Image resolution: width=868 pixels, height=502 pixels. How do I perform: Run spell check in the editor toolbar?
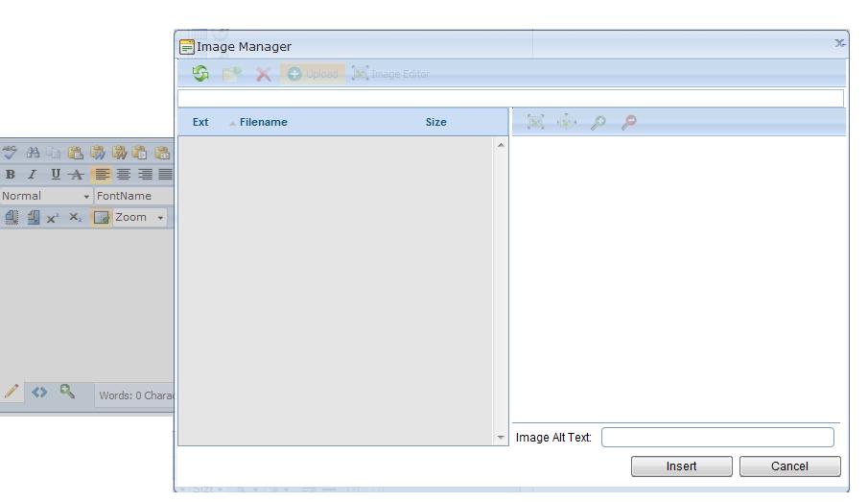(10, 152)
